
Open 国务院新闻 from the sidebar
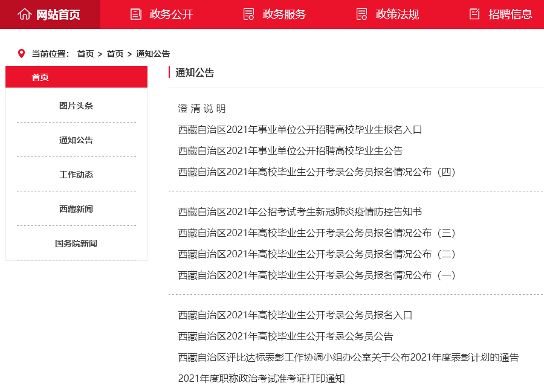pos(76,243)
